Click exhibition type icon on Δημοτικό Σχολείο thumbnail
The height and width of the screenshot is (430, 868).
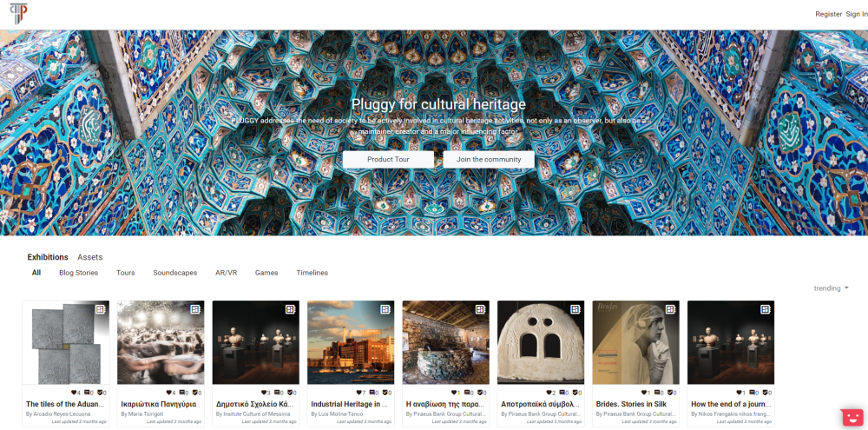coord(291,309)
